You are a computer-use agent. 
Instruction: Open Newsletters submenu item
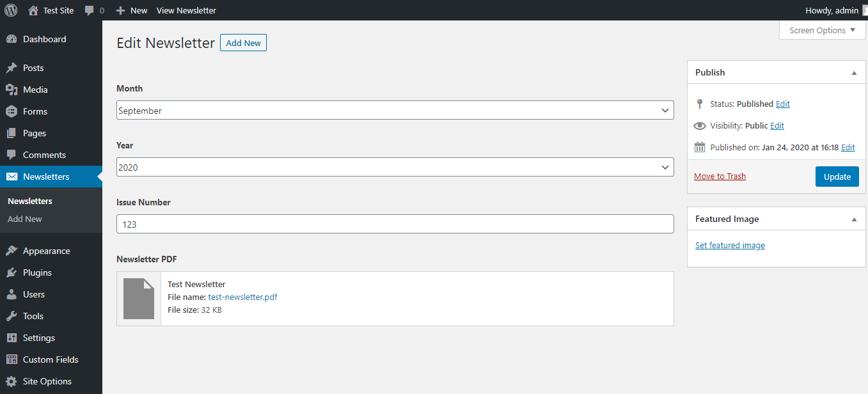coord(30,201)
